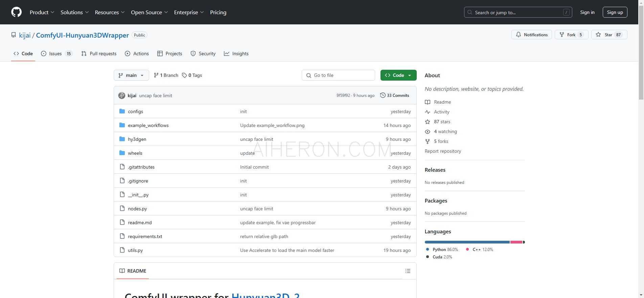Click the wheels folder icon
This screenshot has height=298, width=644.
(122, 153)
